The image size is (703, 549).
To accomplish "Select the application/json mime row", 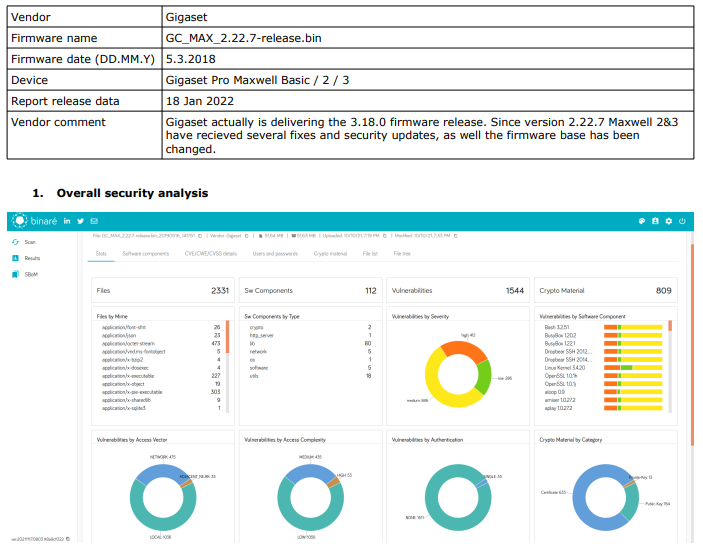I will pyautogui.click(x=161, y=336).
